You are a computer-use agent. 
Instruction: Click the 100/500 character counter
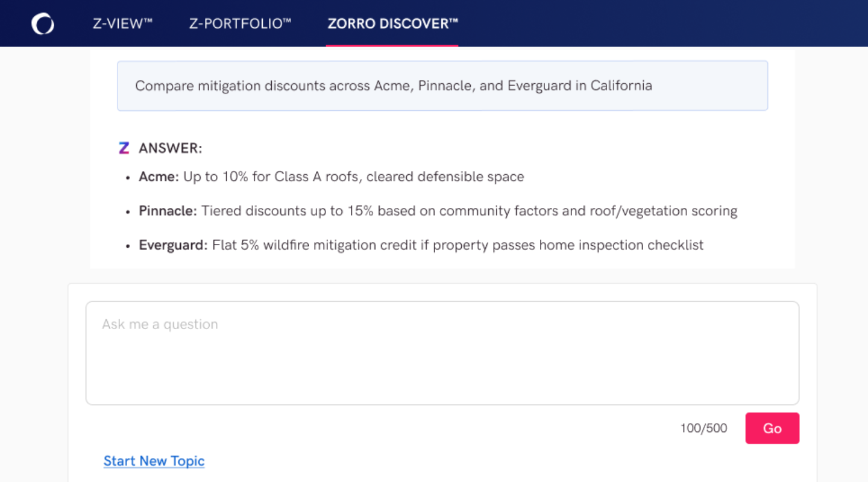(x=703, y=428)
